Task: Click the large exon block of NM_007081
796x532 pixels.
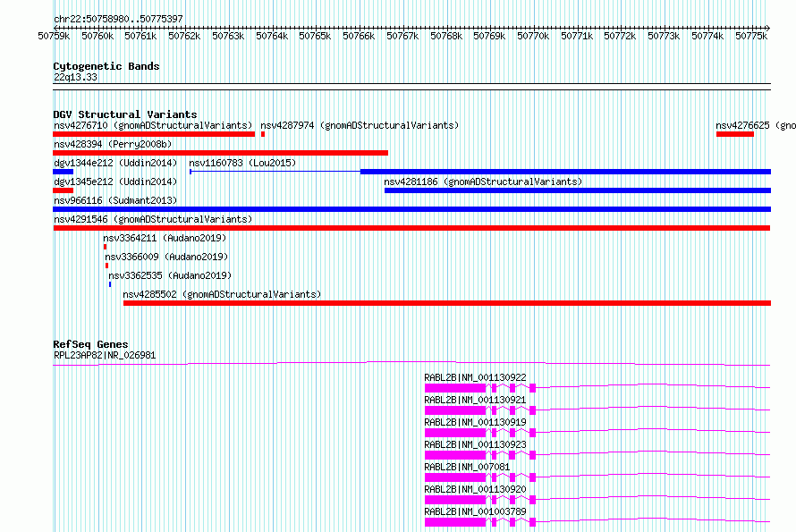Action: coord(455,477)
